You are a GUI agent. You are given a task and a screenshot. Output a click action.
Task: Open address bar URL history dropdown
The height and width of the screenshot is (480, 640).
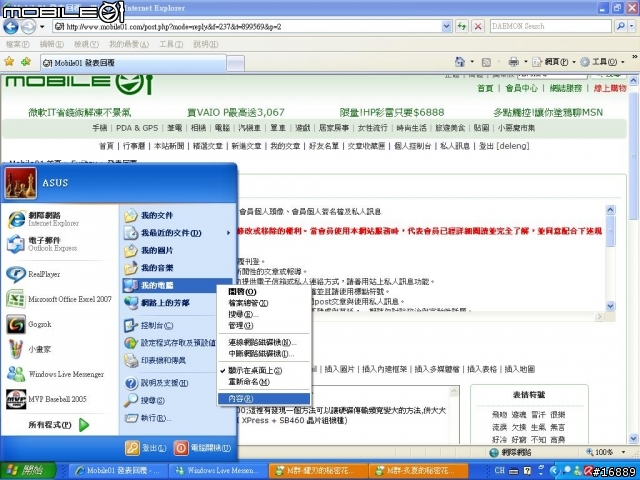point(447,27)
